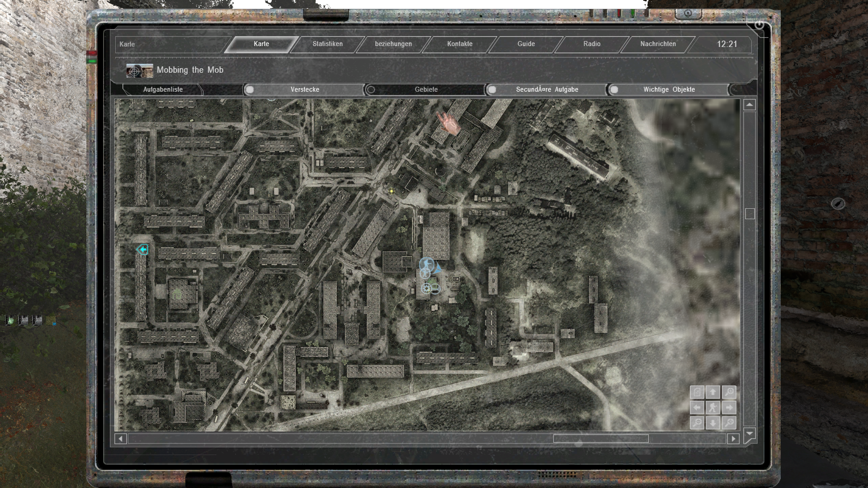Image resolution: width=868 pixels, height=488 pixels.
Task: Enable the Gebiete map filter
Action: [372, 89]
